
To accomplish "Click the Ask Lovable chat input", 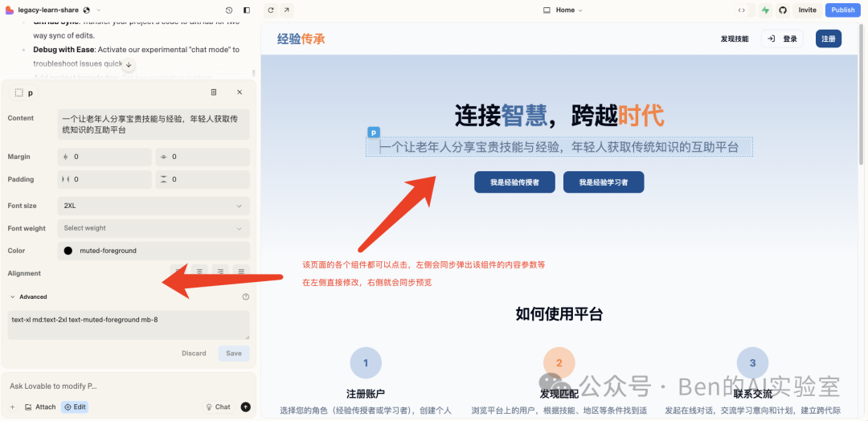I will (x=129, y=386).
